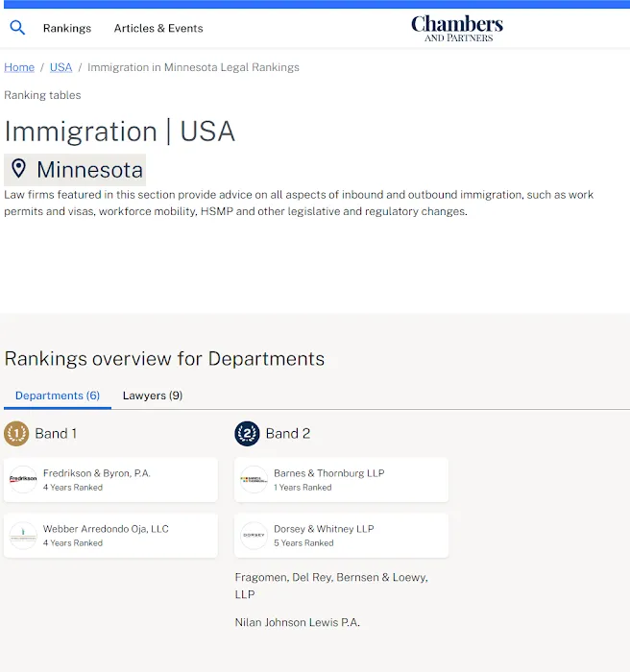Select the Departments (6) tab
The width and height of the screenshot is (630, 672).
[58, 396]
